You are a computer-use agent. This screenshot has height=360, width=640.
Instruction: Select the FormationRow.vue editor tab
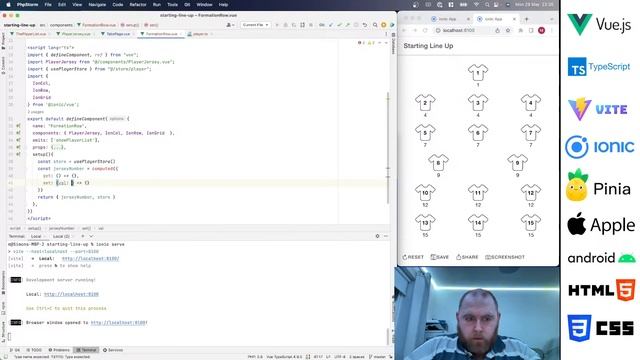point(161,34)
